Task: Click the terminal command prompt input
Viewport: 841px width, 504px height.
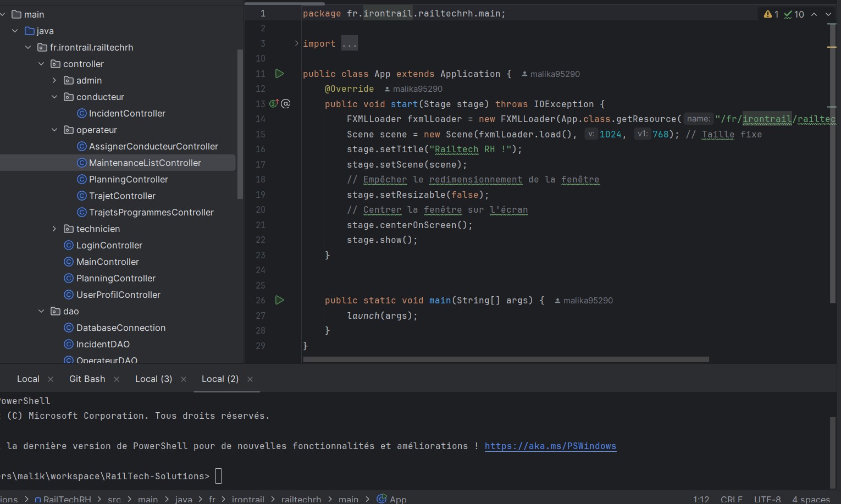Action: tap(218, 476)
